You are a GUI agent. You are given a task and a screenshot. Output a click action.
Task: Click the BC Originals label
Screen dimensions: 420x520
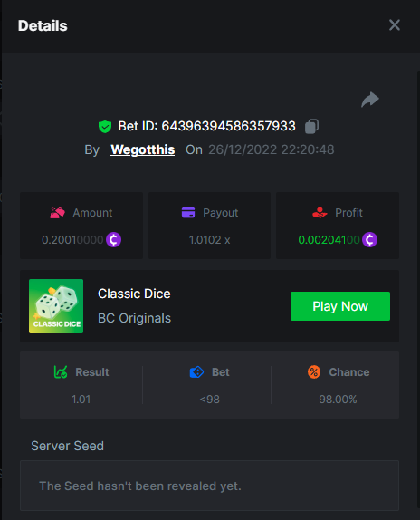(134, 318)
